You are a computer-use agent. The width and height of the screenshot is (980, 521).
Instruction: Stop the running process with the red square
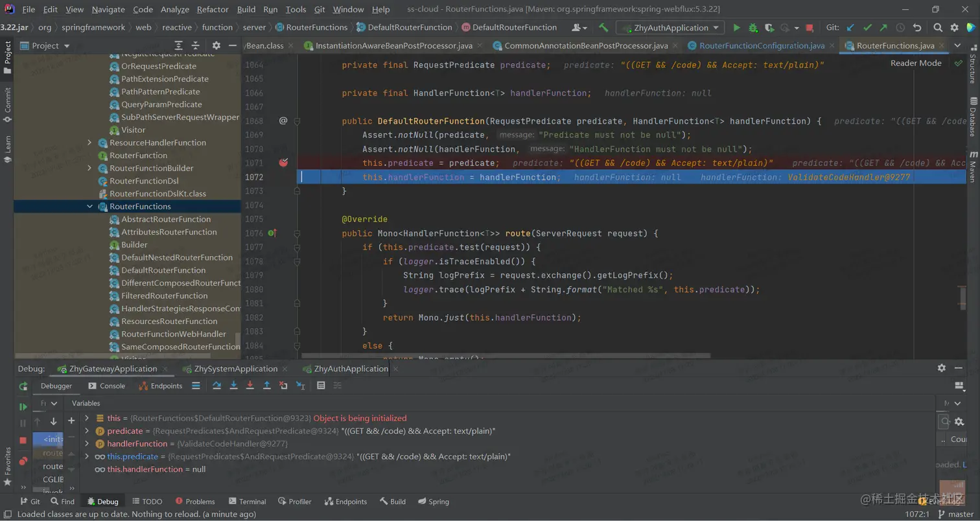809,28
